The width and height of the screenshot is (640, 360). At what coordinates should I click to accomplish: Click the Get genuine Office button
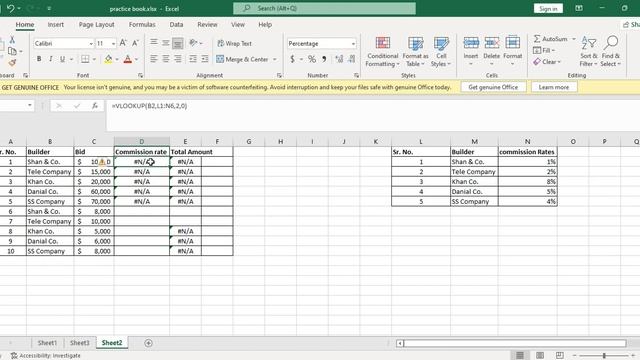[x=493, y=87]
